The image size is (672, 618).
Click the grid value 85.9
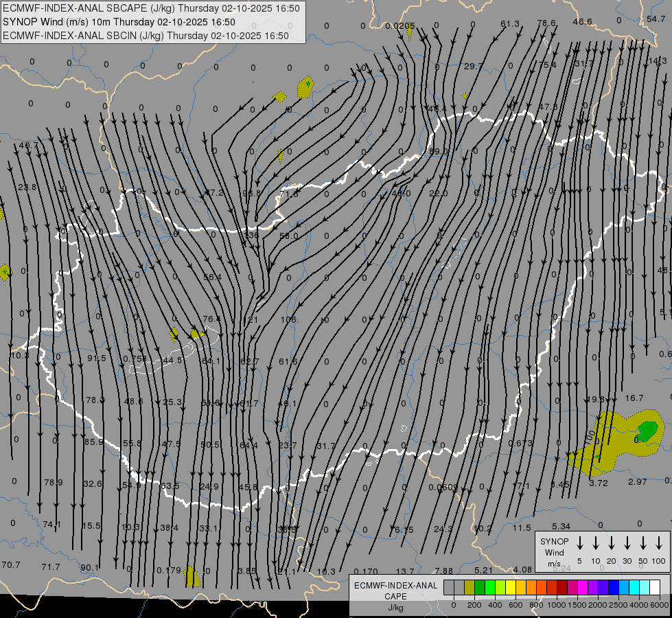94,442
